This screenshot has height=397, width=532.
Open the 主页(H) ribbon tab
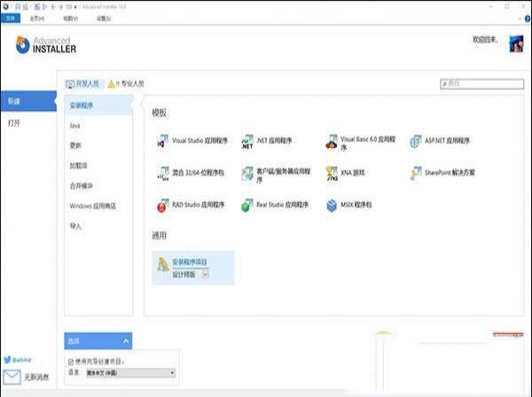click(x=37, y=19)
